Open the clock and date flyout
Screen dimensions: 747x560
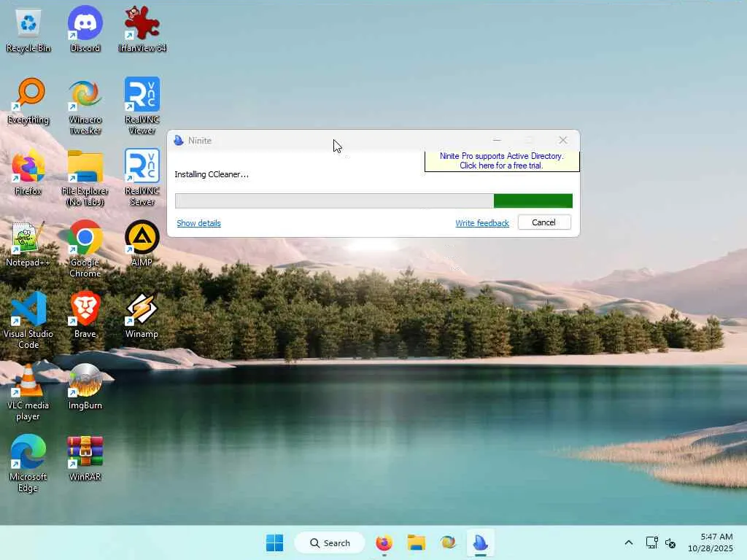710,542
